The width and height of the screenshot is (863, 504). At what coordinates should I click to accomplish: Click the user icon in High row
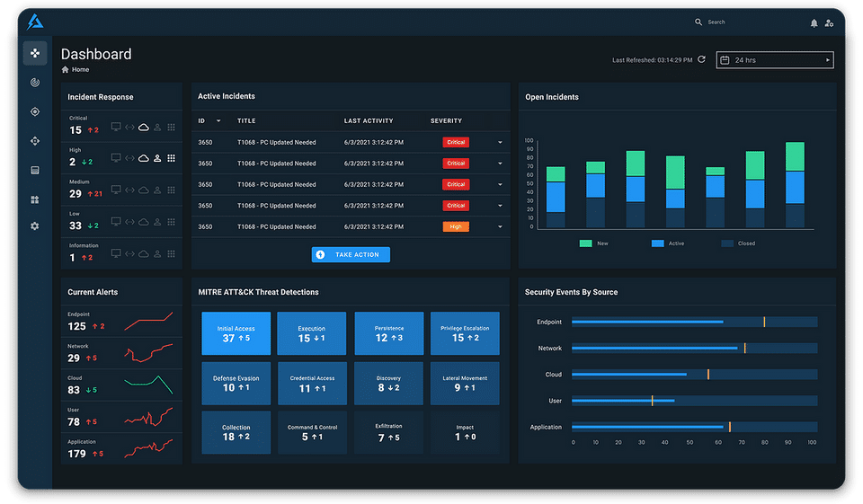(x=157, y=158)
